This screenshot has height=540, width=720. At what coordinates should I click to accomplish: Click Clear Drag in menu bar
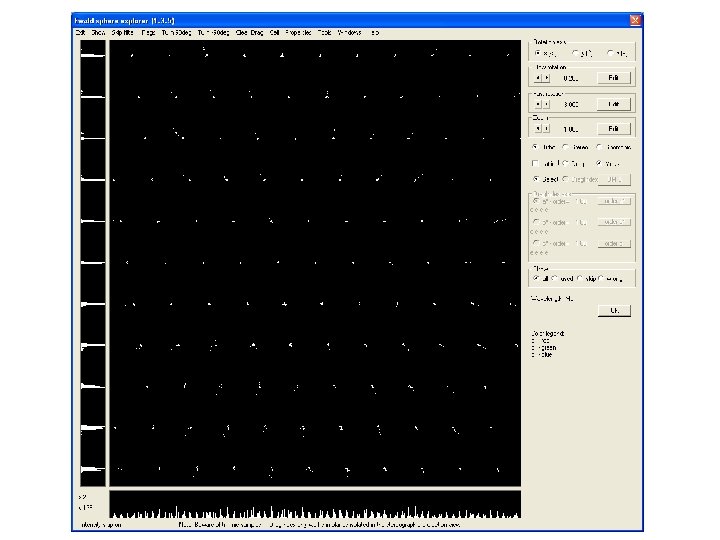(249, 33)
